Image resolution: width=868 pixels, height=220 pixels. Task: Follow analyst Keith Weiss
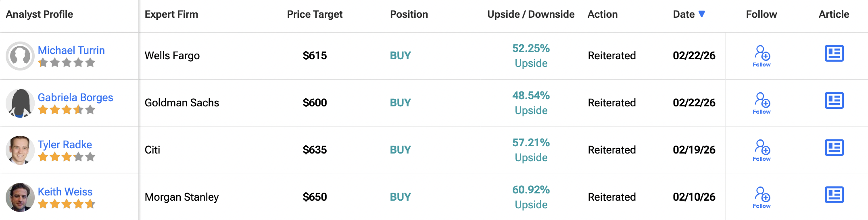pyautogui.click(x=762, y=197)
